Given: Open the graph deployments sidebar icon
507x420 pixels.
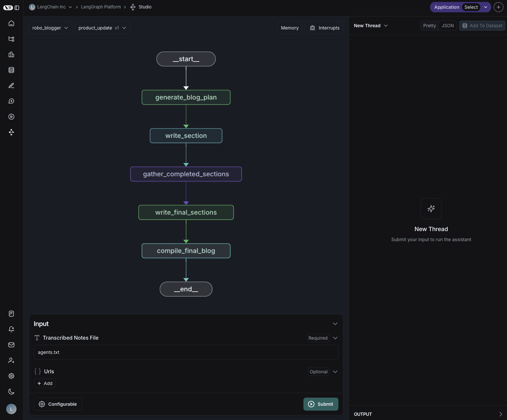Looking at the screenshot, I should tap(11, 132).
